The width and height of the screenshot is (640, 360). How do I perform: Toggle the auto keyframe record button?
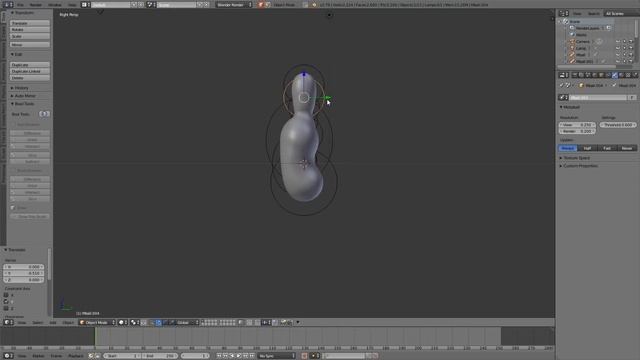pos(304,356)
